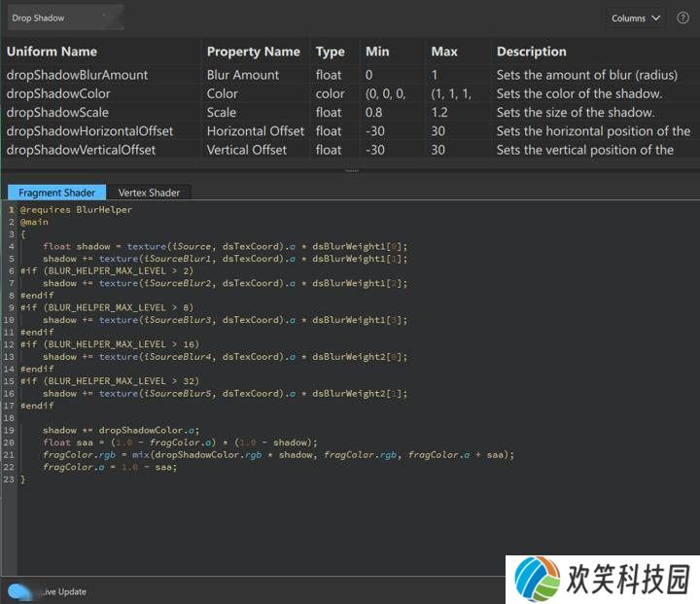Sort by Property Name column header
Screen dimensions: 700x604
253,52
